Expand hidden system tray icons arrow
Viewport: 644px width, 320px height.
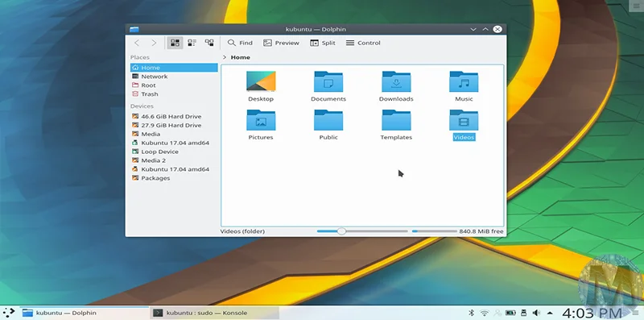550,313
